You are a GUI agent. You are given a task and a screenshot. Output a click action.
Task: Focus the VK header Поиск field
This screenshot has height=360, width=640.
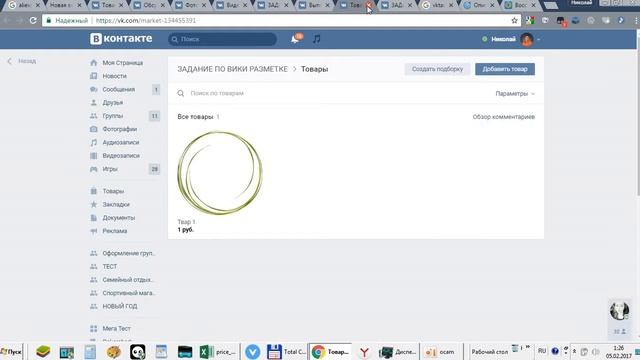pos(222,39)
